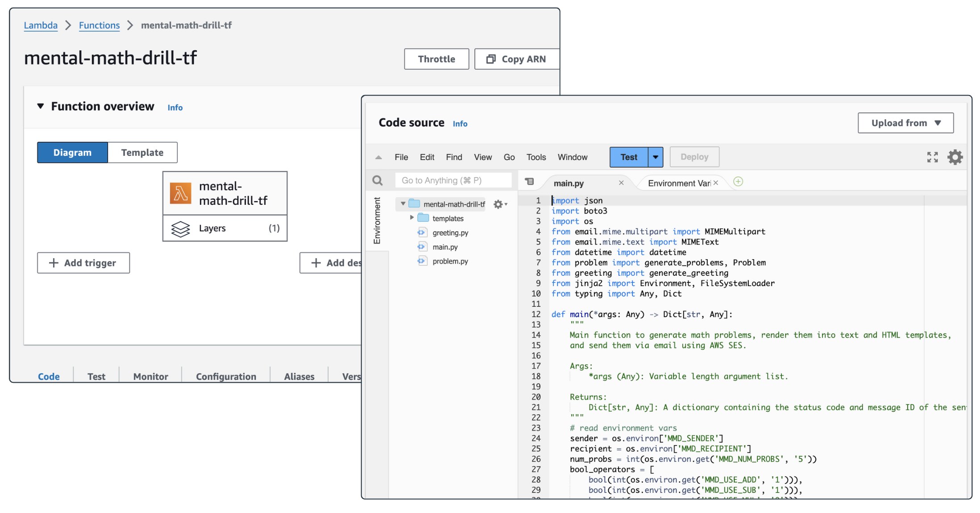Viewport: 980px width, 513px height.
Task: Switch to the Code tab
Action: point(49,376)
